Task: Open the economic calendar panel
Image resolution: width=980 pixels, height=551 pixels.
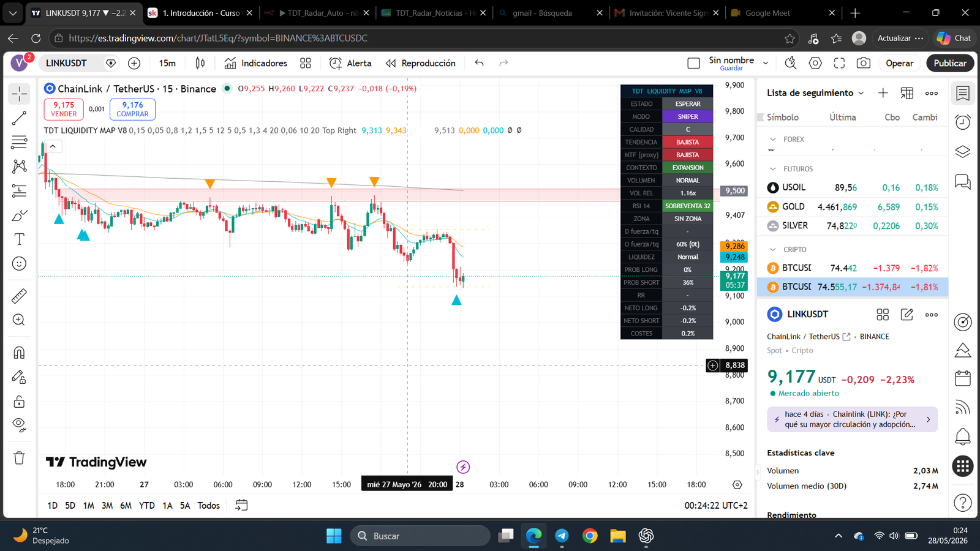Action: tap(963, 378)
